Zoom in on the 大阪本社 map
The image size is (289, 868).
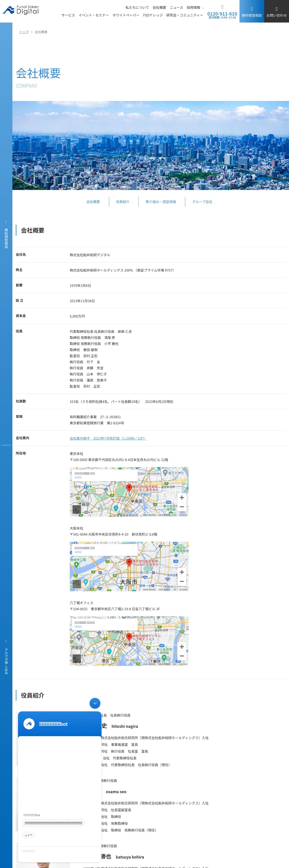click(x=182, y=572)
